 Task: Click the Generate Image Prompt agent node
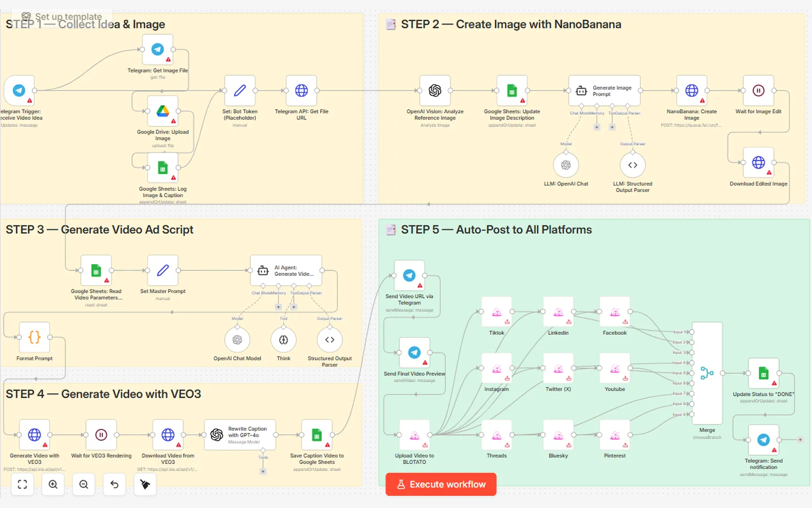pyautogui.click(x=604, y=90)
